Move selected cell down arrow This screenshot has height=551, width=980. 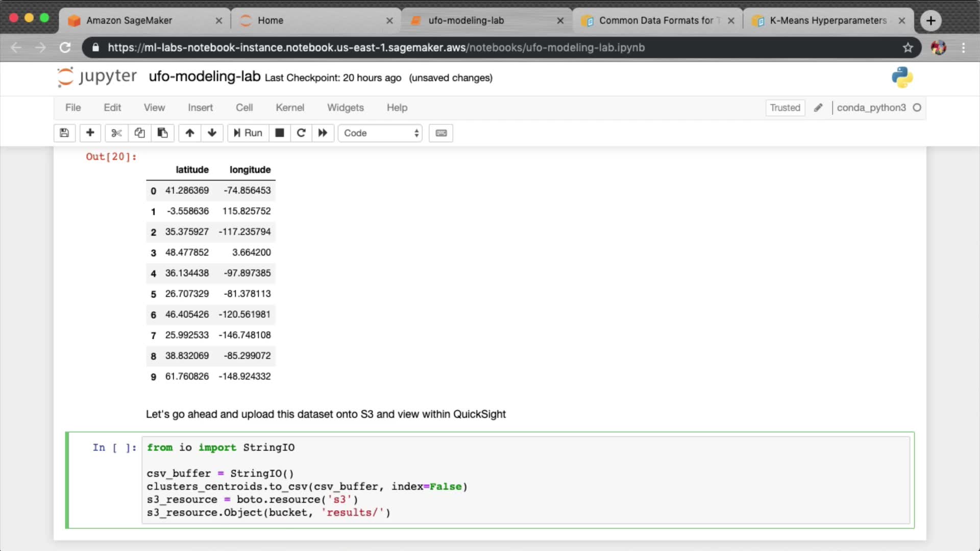click(x=212, y=133)
